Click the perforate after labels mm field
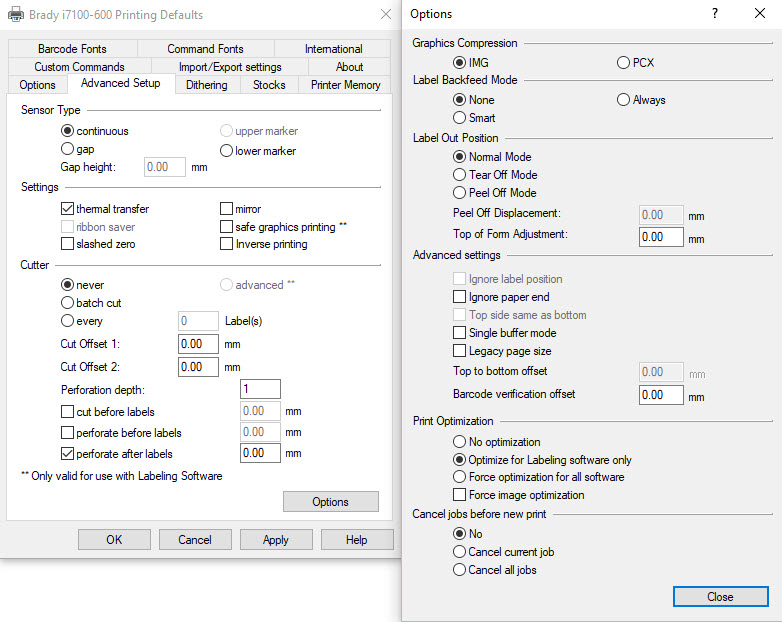 tap(260, 453)
